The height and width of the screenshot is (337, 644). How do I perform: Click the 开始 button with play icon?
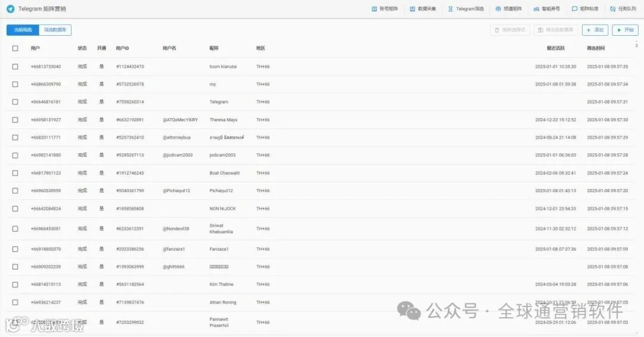625,30
